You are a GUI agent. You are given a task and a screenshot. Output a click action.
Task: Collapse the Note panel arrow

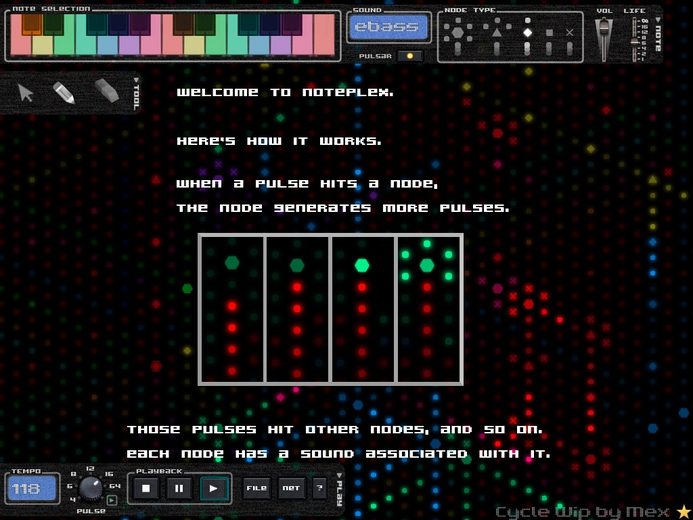(658, 20)
